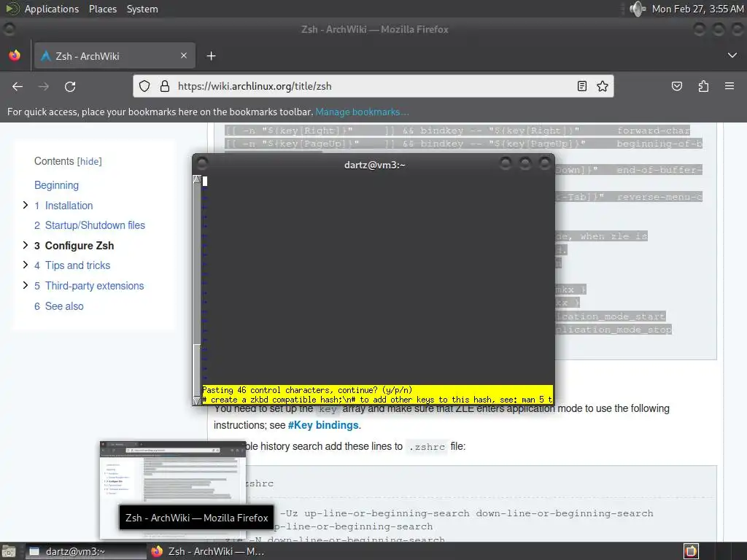Viewport: 747px width, 560px height.
Task: Click the dartz@vm3:~ terminal title bar
Action: [x=374, y=165]
